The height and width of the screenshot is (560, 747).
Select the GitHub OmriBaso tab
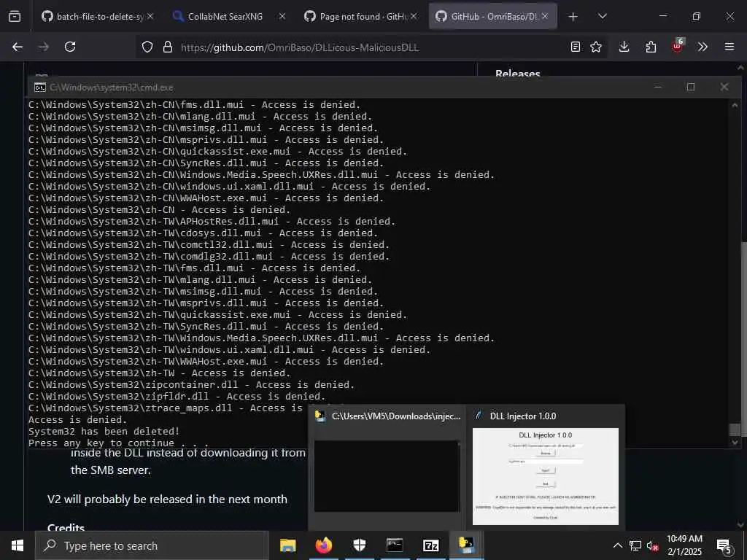(493, 17)
